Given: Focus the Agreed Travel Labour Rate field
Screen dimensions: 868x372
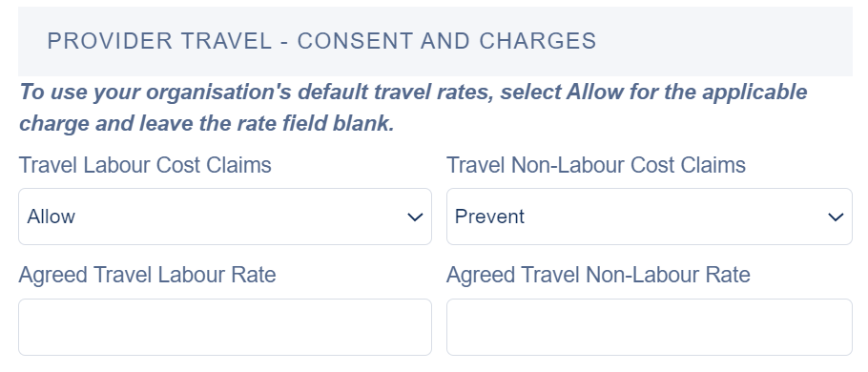Looking at the screenshot, I should (x=225, y=327).
